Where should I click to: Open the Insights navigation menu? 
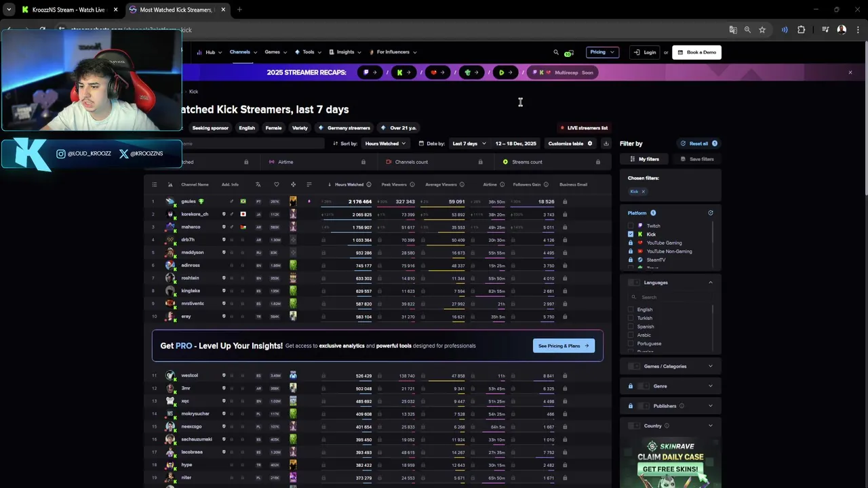346,52
